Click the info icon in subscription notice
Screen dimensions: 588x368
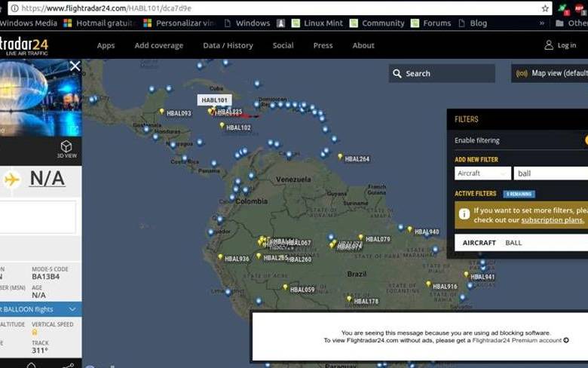click(x=464, y=214)
